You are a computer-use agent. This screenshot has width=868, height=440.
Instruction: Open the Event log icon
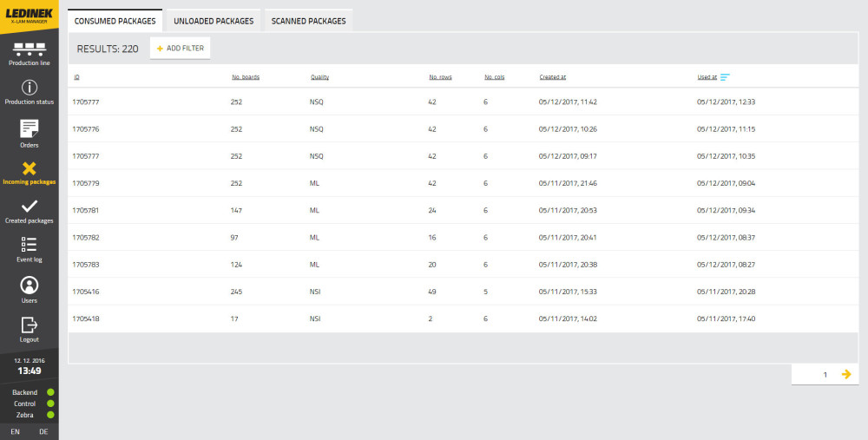(x=30, y=245)
